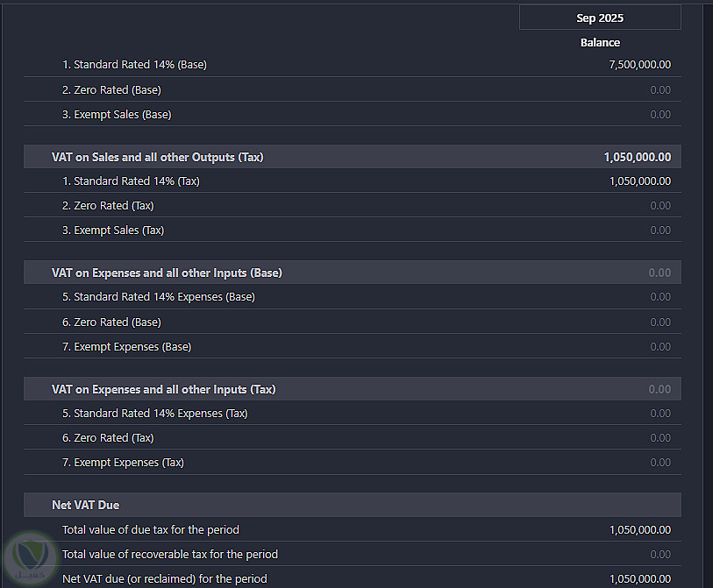Click the 7,500,000.00 base balance amount
The width and height of the screenshot is (713, 588).
[639, 65]
